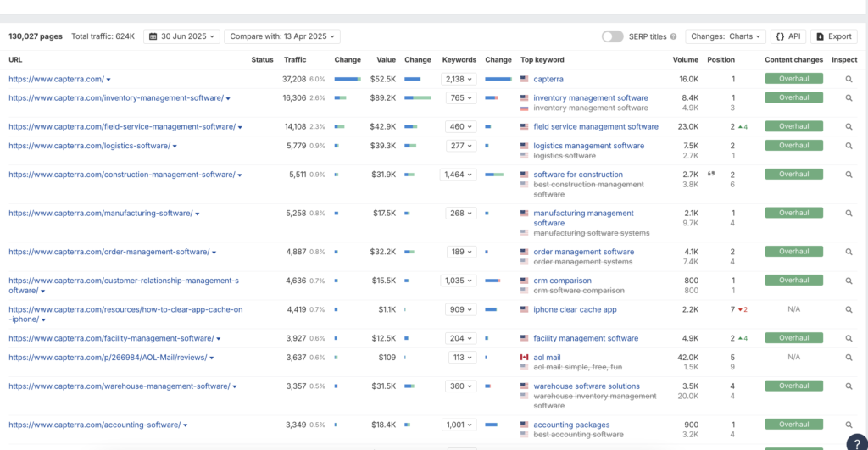The image size is (868, 450).
Task: Click traffic change bar for capterra.com homepage
Action: (x=348, y=79)
